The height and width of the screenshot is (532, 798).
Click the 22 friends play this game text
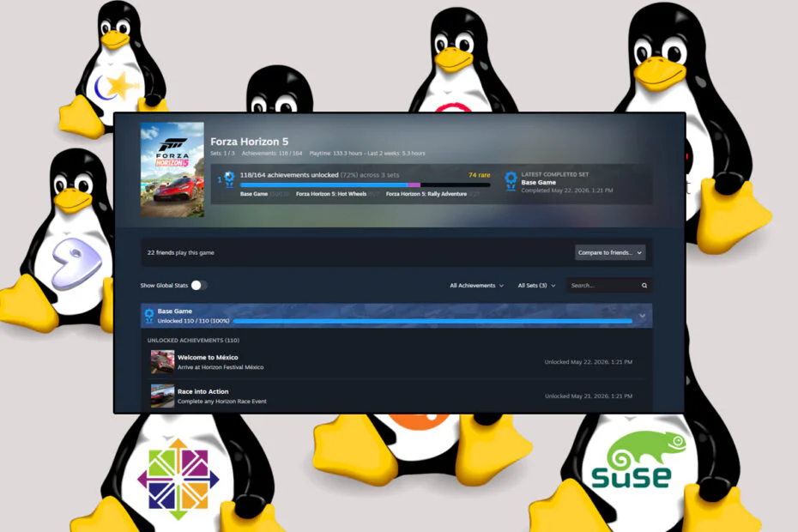(x=181, y=252)
